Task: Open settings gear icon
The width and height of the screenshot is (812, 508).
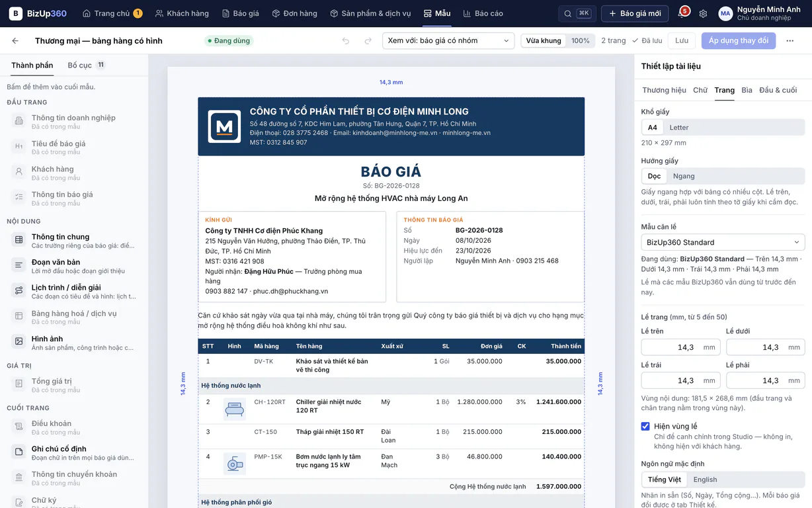Action: click(703, 14)
